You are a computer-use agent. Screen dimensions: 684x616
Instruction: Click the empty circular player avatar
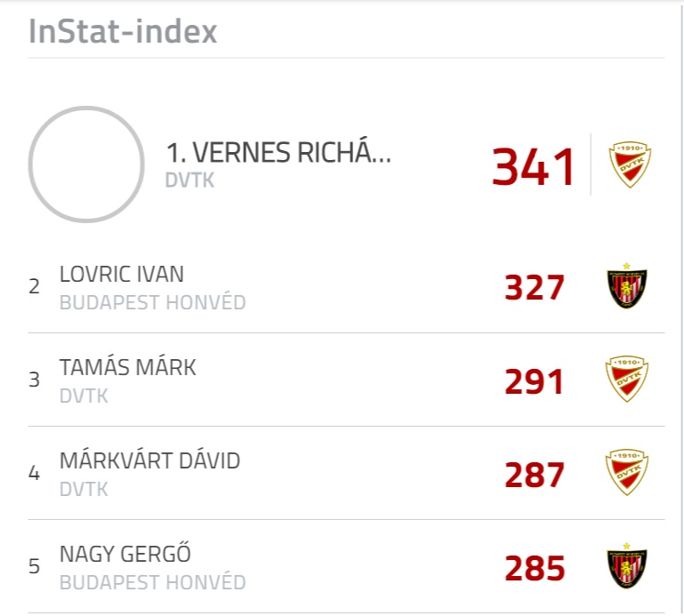[86, 164]
